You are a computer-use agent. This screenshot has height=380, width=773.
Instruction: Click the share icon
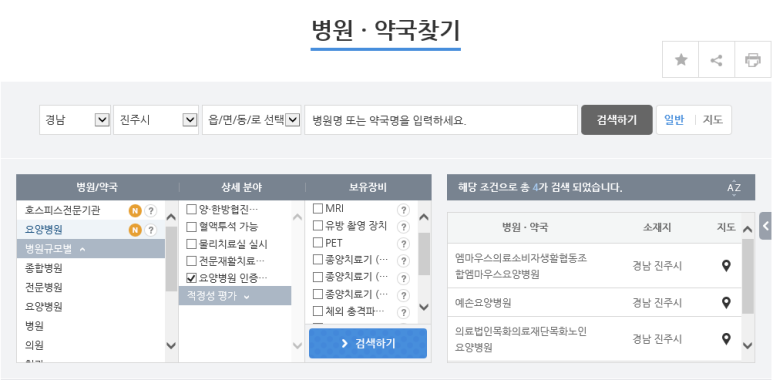pos(716,60)
